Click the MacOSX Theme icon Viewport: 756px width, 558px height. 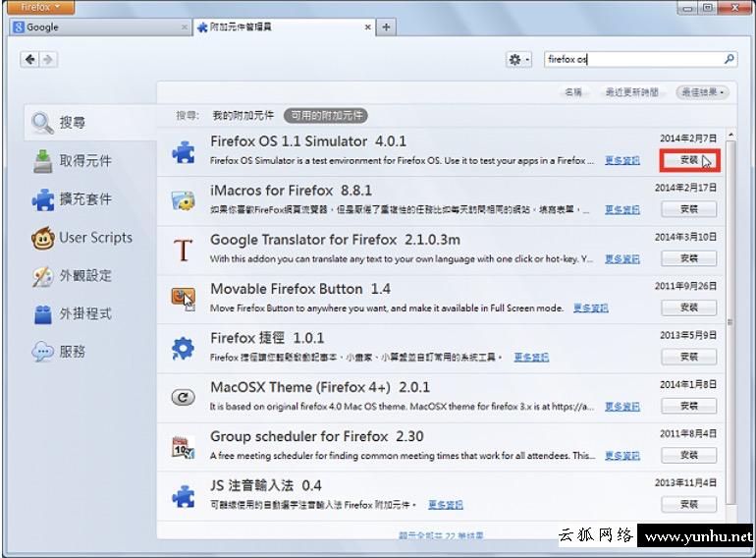184,398
